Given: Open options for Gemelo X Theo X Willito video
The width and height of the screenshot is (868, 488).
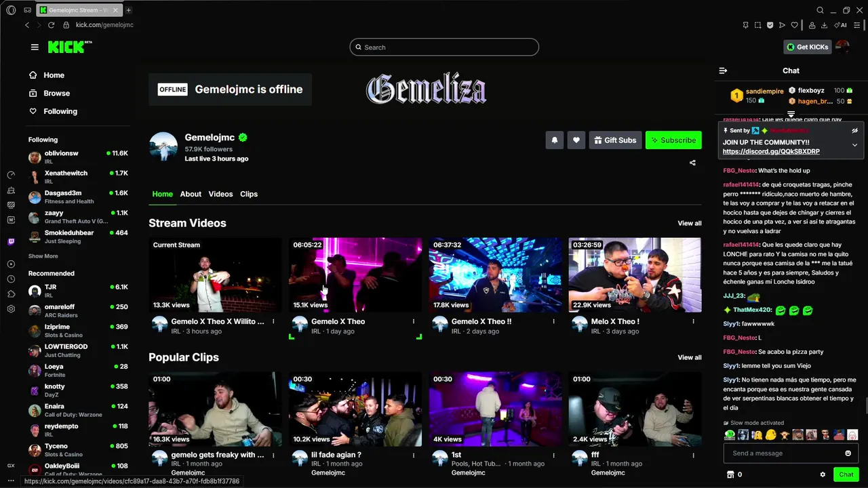Looking at the screenshot, I should click(x=273, y=321).
